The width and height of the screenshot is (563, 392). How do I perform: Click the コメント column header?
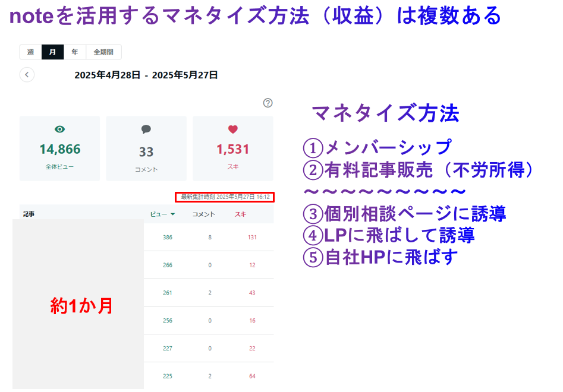203,214
